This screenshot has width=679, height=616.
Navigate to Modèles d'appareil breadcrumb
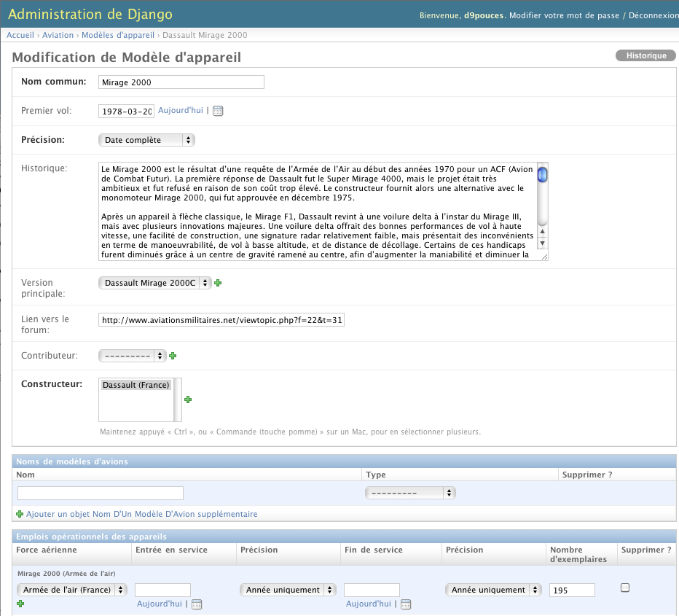(x=118, y=35)
